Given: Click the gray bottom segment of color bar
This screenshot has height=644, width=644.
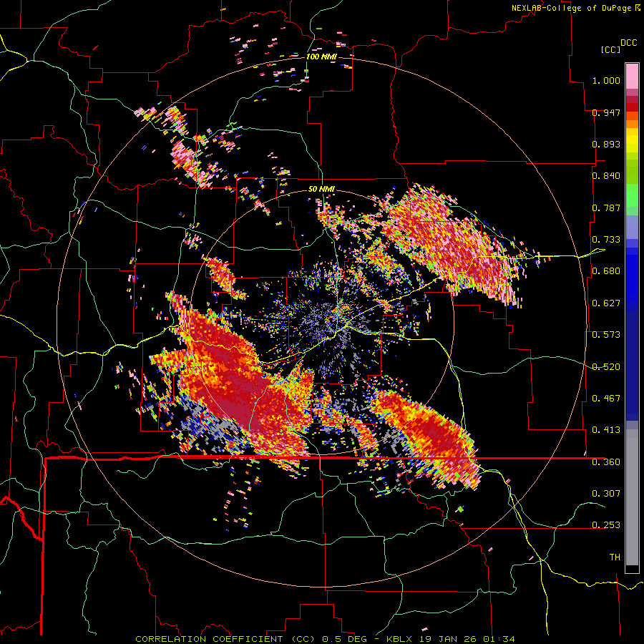Looking at the screenshot, I should point(632,501).
